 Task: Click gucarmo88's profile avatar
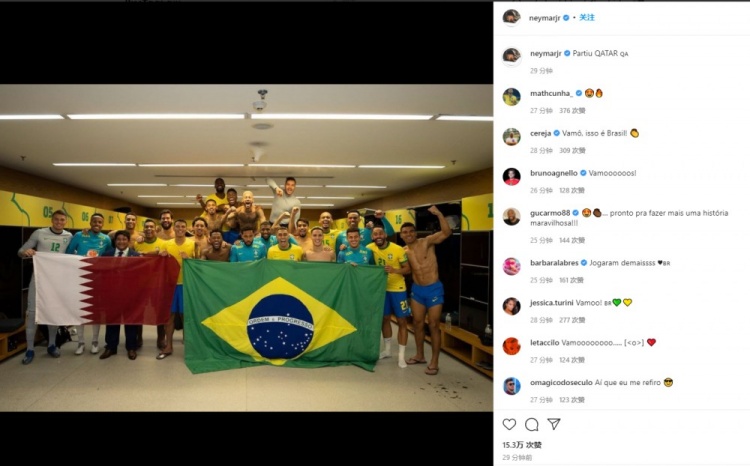[x=511, y=216]
